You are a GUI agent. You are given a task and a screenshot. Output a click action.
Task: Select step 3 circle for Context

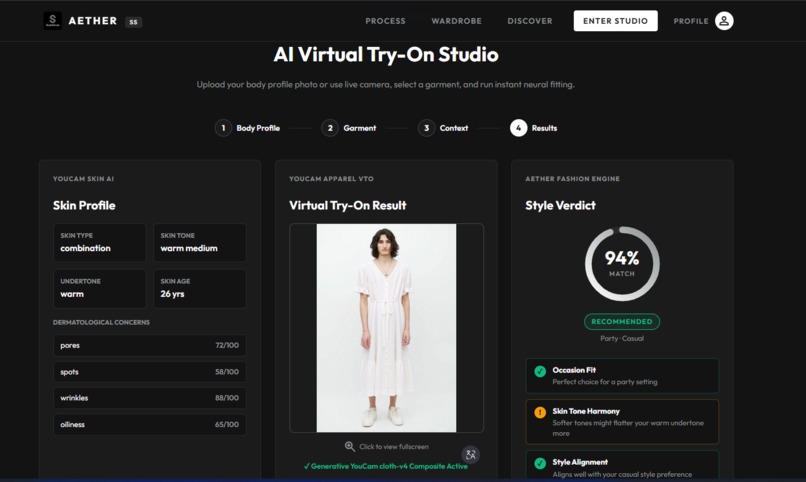click(426, 128)
